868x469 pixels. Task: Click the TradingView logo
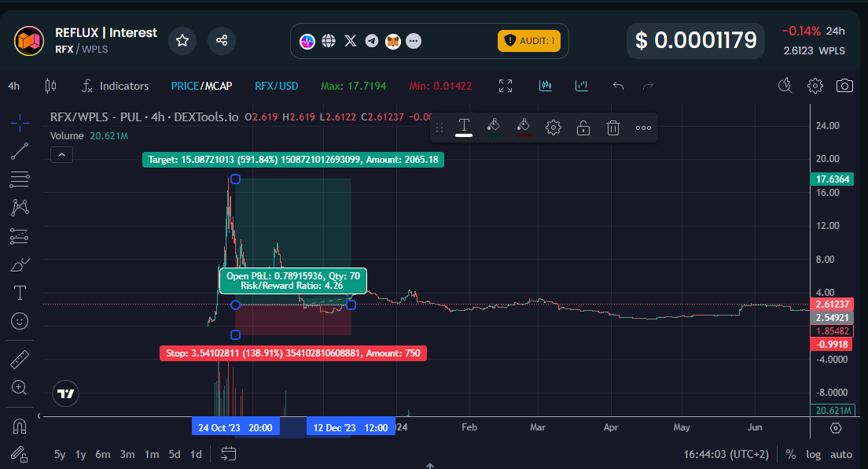click(65, 393)
